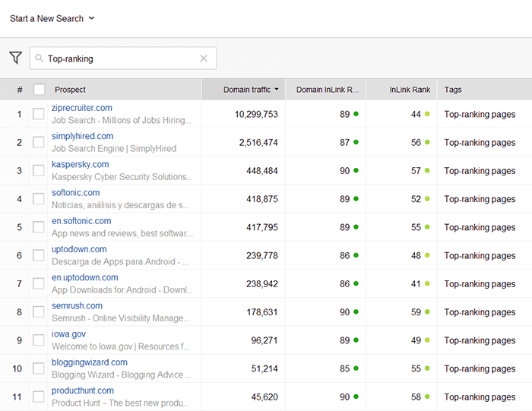Select domain traffic value 239,778

pos(262,255)
